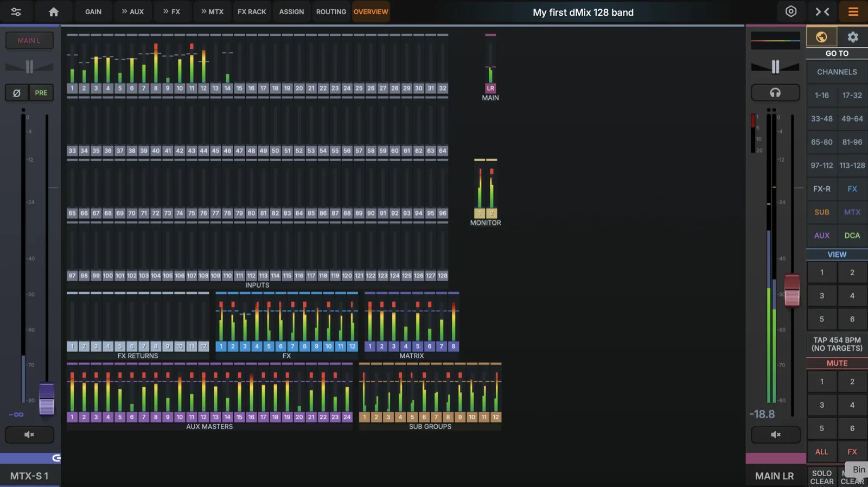The height and width of the screenshot is (487, 868).
Task: Select the OVERVIEW tab
Action: pos(371,11)
